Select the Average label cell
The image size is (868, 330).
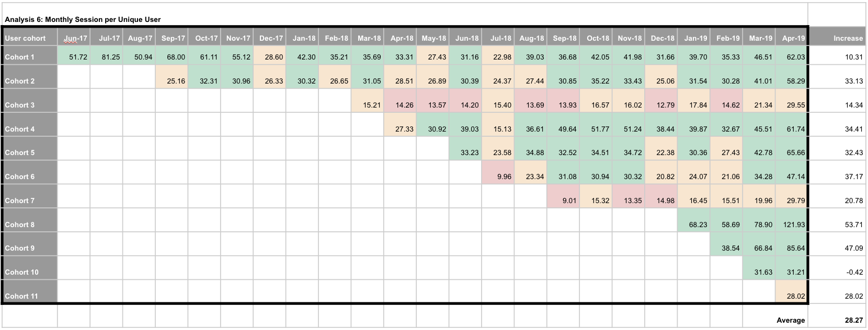(x=791, y=320)
